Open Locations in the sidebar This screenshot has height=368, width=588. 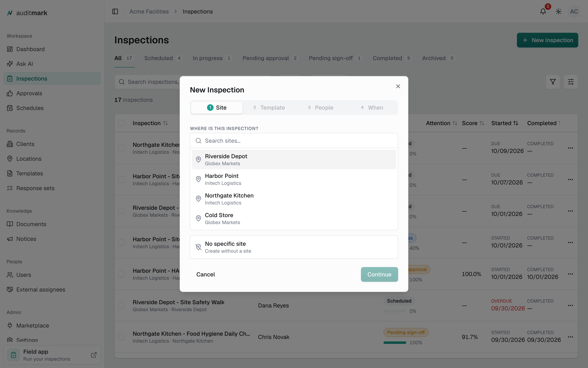[52, 159]
